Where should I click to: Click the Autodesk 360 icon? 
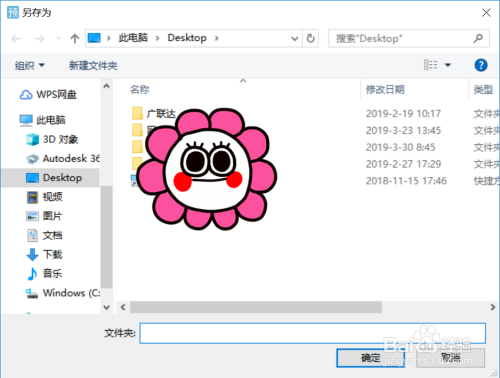click(32, 159)
